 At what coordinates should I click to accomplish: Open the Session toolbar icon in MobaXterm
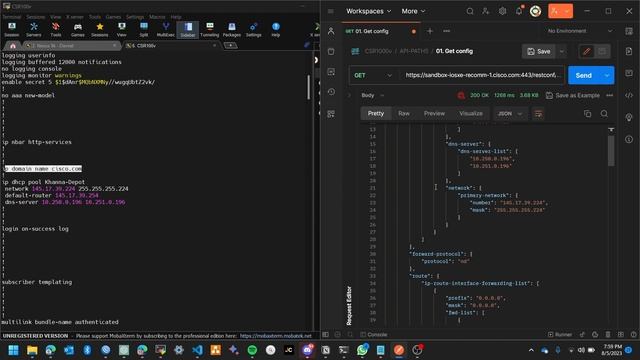[x=11, y=30]
